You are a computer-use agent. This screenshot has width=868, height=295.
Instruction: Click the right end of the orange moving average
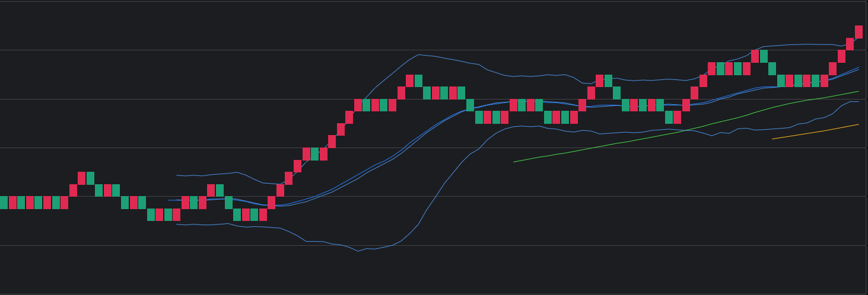click(x=859, y=124)
